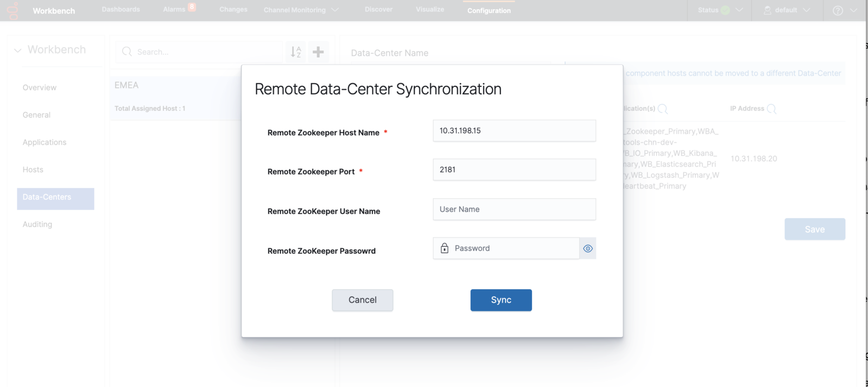Click the search magnifier next to IP Address
Image resolution: width=868 pixels, height=387 pixels.
(771, 109)
